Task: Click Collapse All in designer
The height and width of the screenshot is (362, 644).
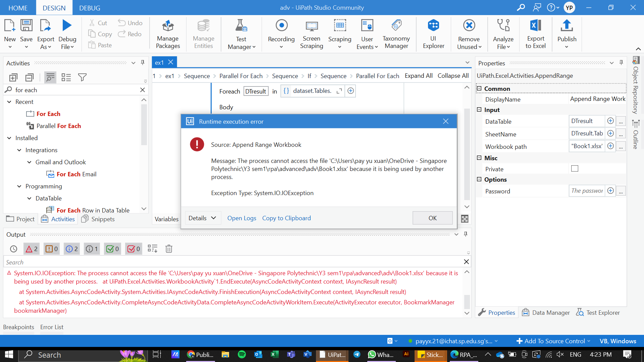Action: point(453,76)
